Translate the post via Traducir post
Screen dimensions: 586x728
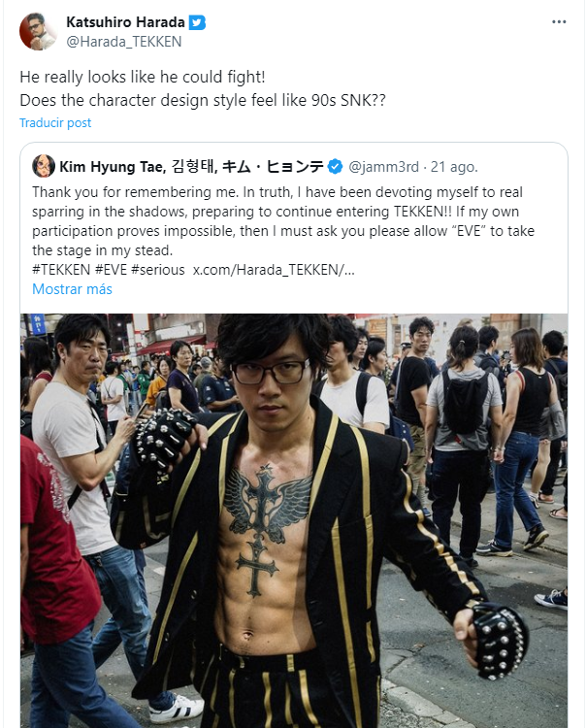55,122
